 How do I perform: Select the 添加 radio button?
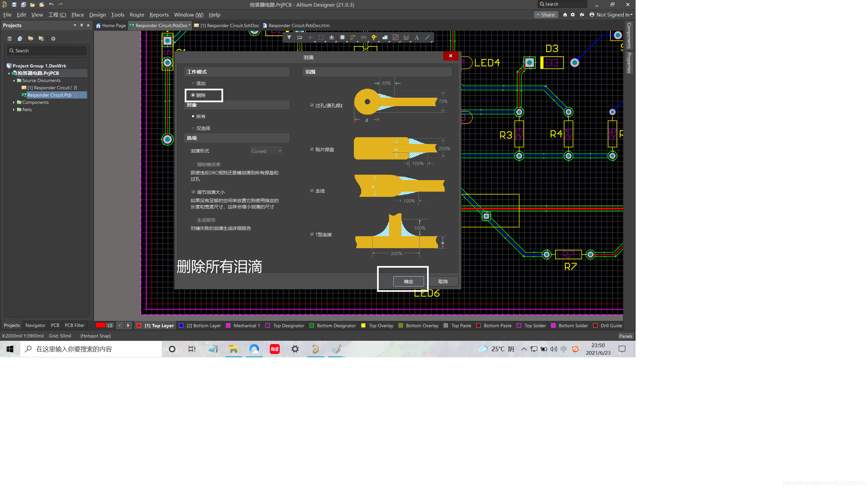pos(193,83)
